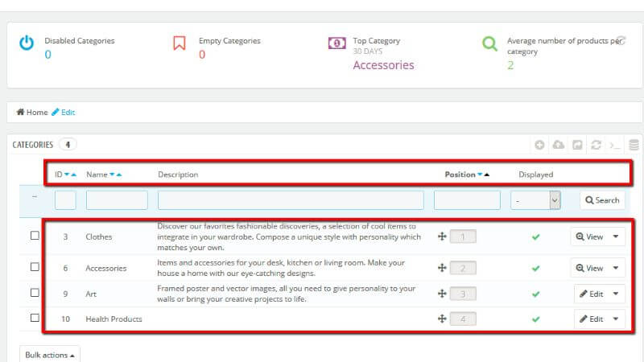Click the cloud export icon
The width and height of the screenshot is (644, 362).
point(558,145)
